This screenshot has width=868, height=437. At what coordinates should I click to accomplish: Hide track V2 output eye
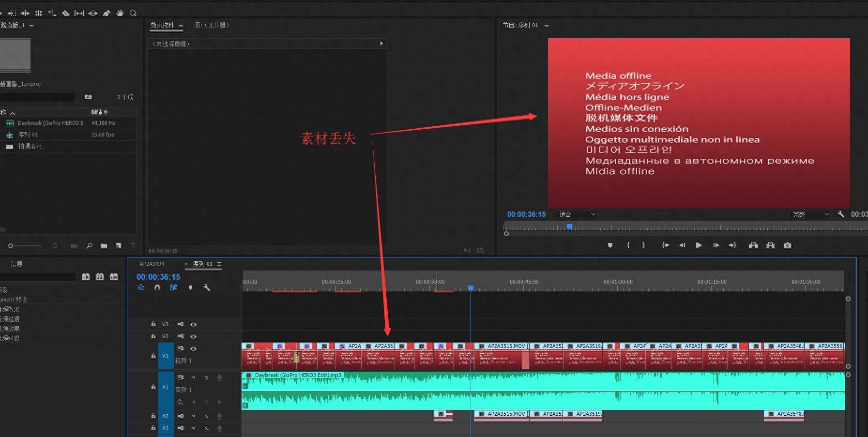[193, 336]
